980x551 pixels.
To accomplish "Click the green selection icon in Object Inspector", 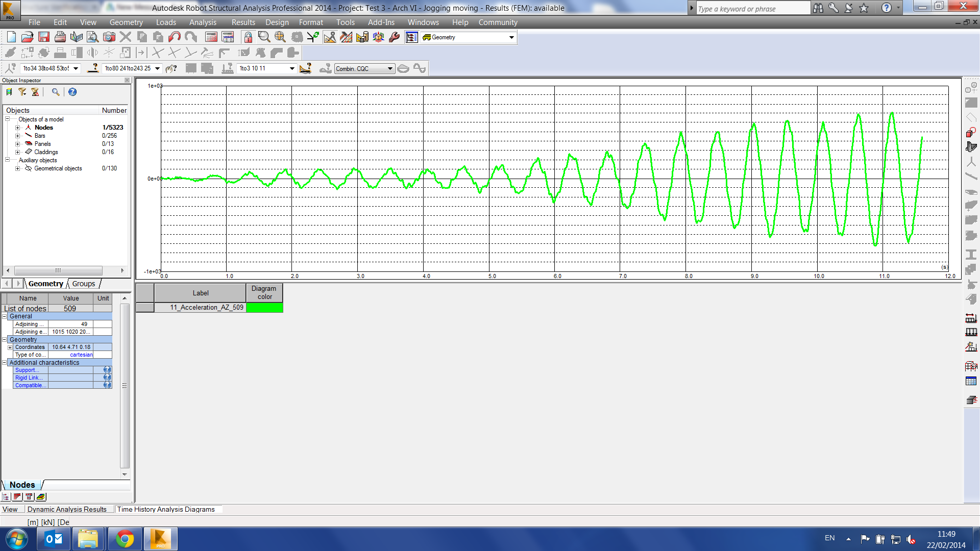I will coord(9,92).
